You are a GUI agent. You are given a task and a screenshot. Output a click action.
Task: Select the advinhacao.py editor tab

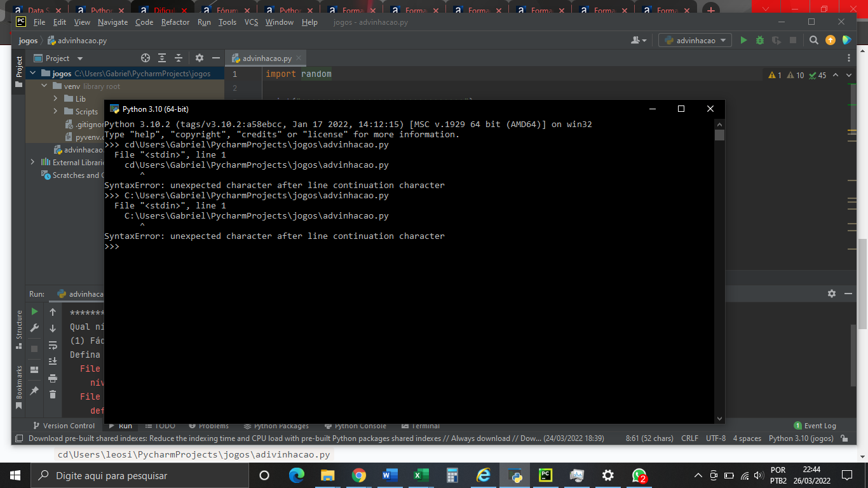click(x=267, y=58)
